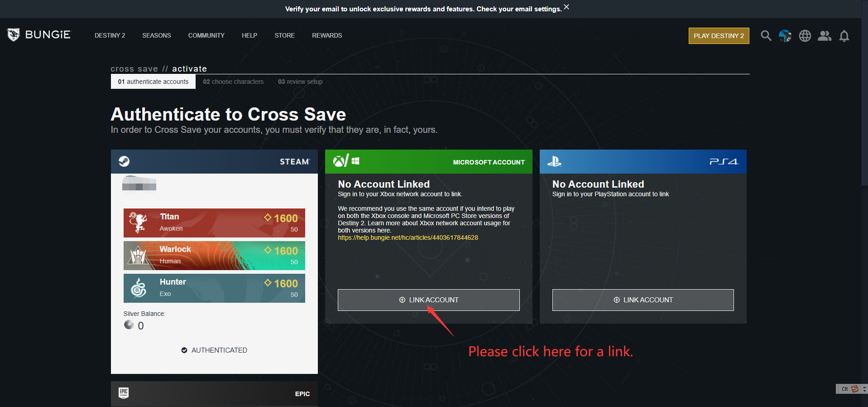
Task: Open the language globe icon
Action: tap(805, 36)
